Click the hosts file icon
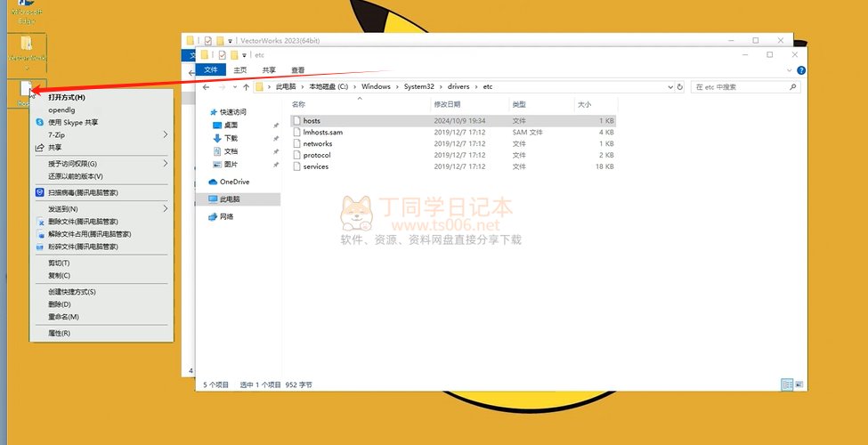The width and height of the screenshot is (868, 445). tap(296, 121)
